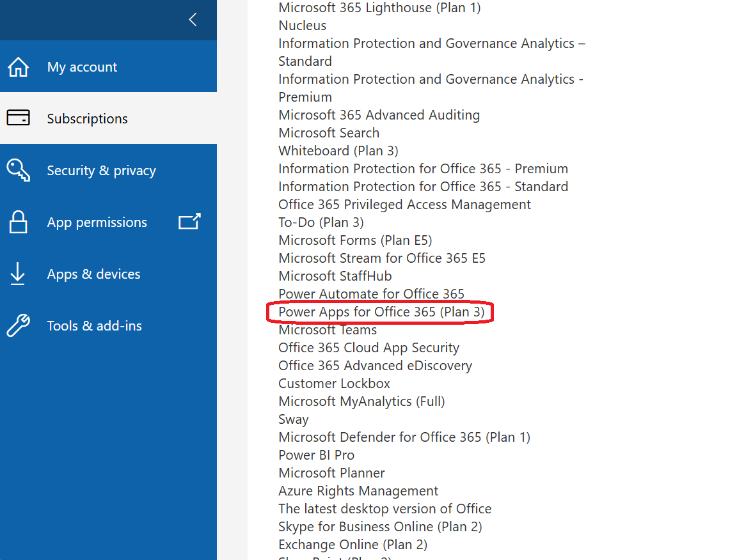Select 'Microsoft Stream for Office 365 E5'
The width and height of the screenshot is (737, 560).
click(382, 258)
